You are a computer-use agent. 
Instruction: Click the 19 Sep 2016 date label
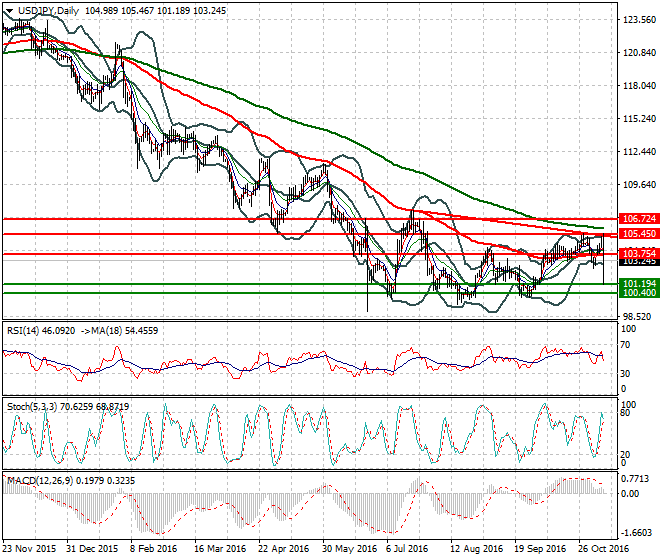click(x=540, y=549)
